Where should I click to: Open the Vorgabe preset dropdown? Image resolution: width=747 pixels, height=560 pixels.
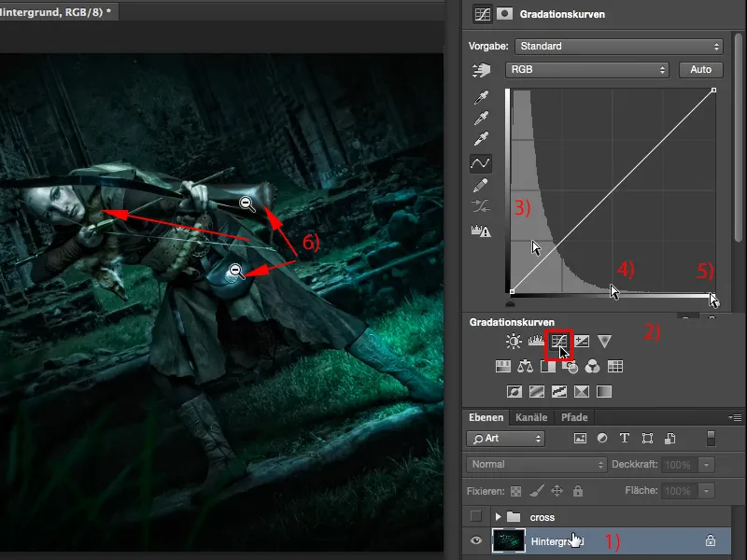(x=619, y=46)
